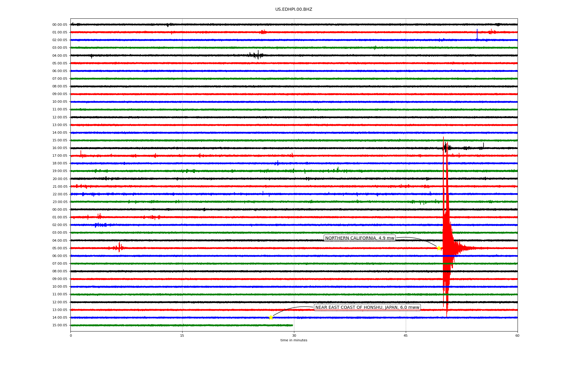588x368 pixels.
Task: Click the 23:00:05 row time label
Action: [x=60, y=202]
